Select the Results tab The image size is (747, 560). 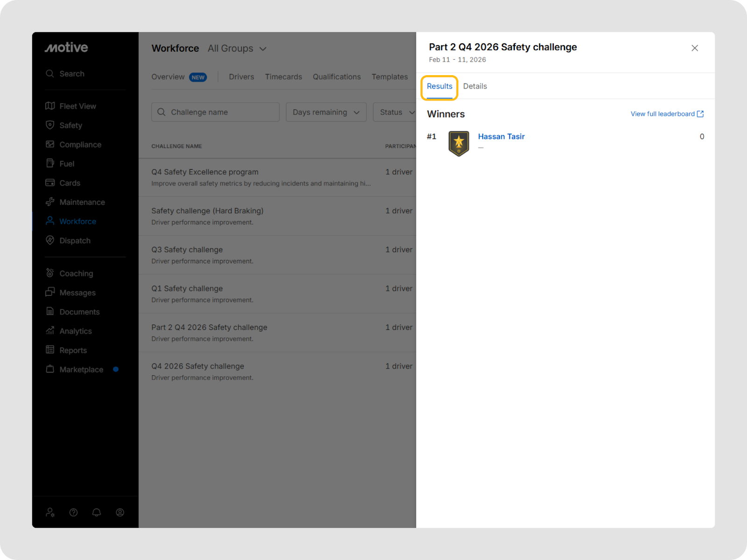(x=439, y=86)
